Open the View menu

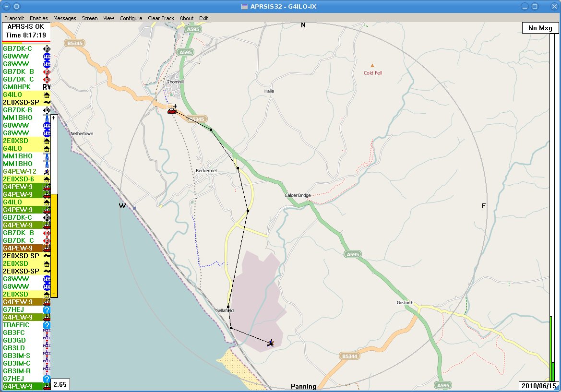[x=108, y=18]
